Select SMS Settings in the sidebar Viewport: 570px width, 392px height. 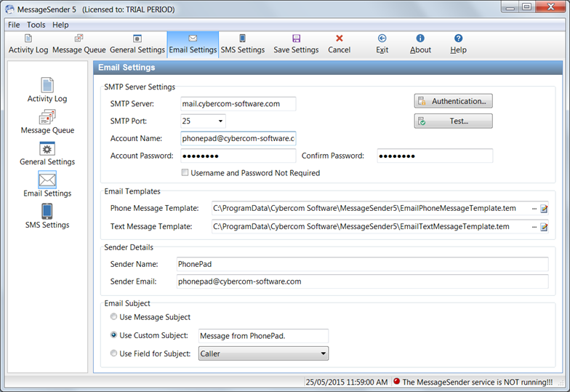click(47, 217)
